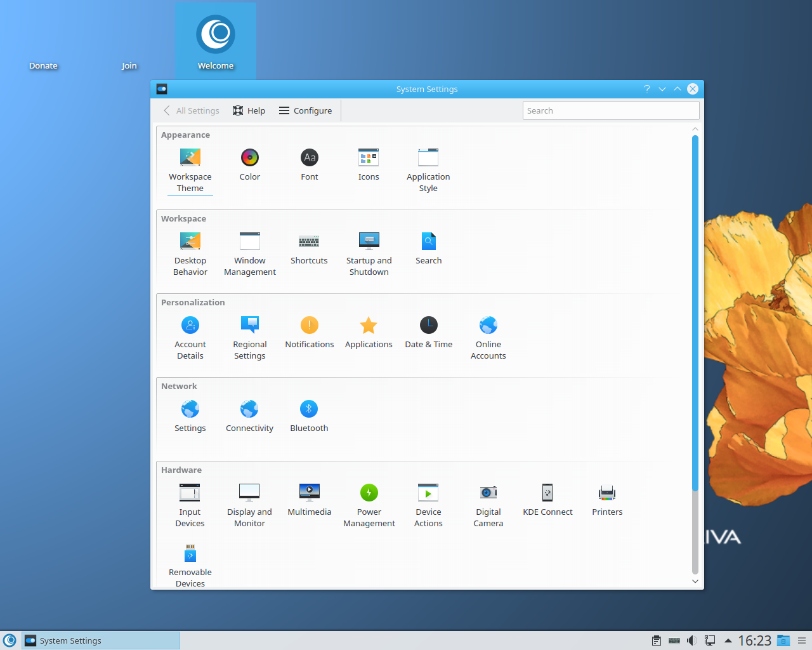The image size is (812, 650).
Task: Open Window Management settings
Action: point(250,254)
